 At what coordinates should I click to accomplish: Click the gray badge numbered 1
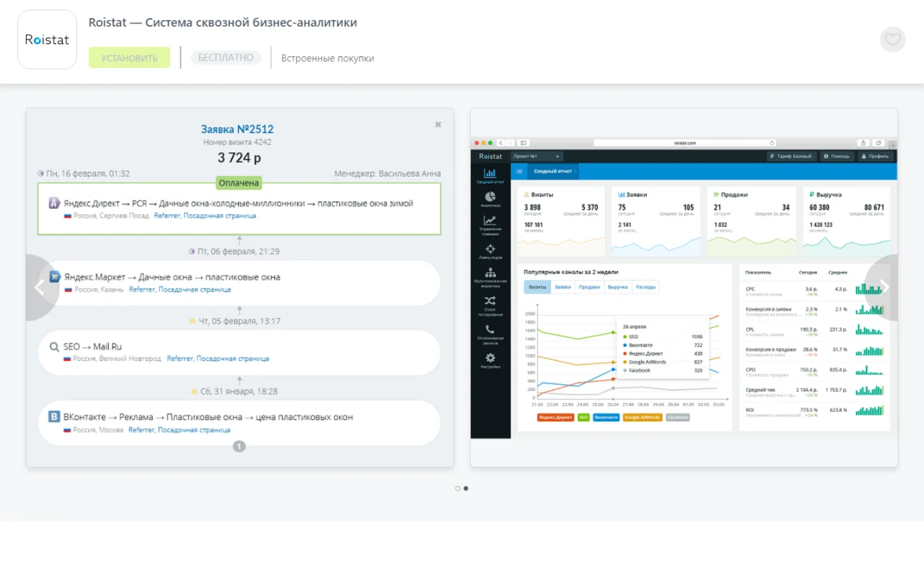[x=240, y=446]
